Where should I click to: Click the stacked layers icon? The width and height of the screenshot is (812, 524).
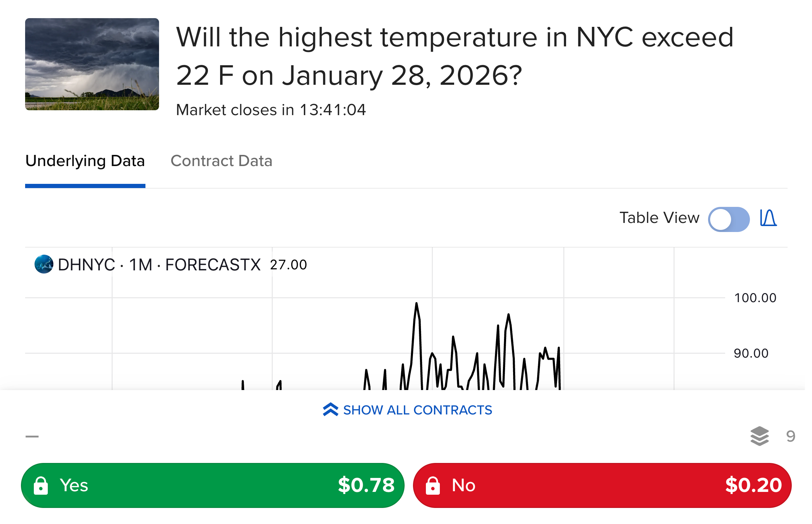coord(759,436)
